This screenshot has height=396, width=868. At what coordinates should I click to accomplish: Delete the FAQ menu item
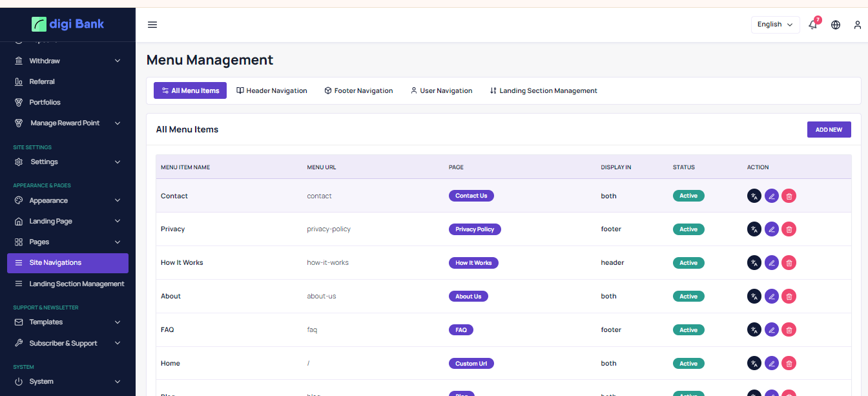coord(789,330)
